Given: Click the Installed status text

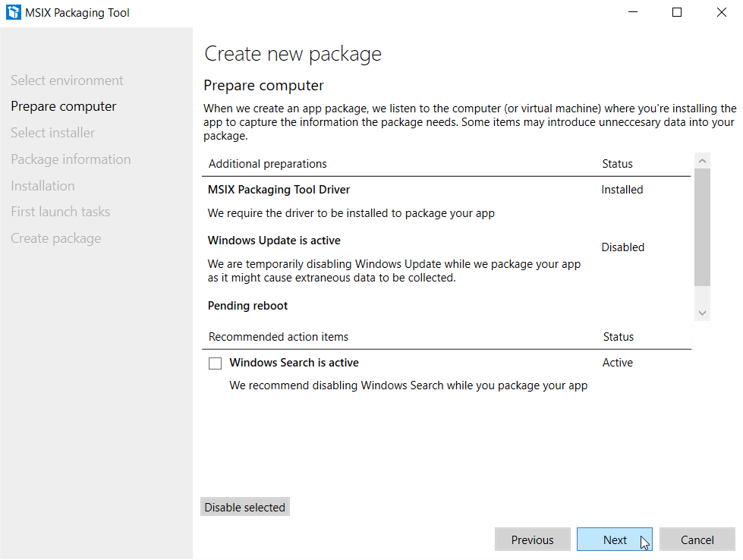Looking at the screenshot, I should [x=622, y=190].
